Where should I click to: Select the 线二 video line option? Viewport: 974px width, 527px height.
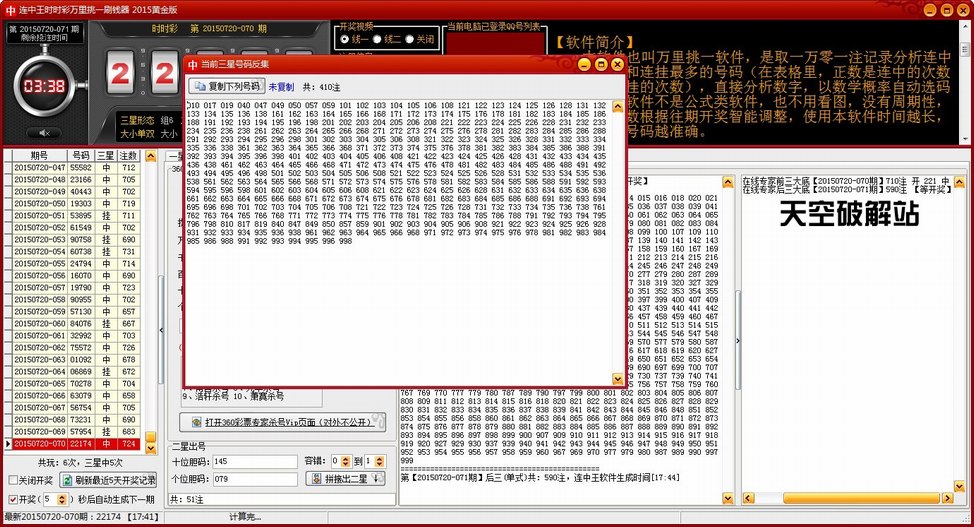pos(376,39)
